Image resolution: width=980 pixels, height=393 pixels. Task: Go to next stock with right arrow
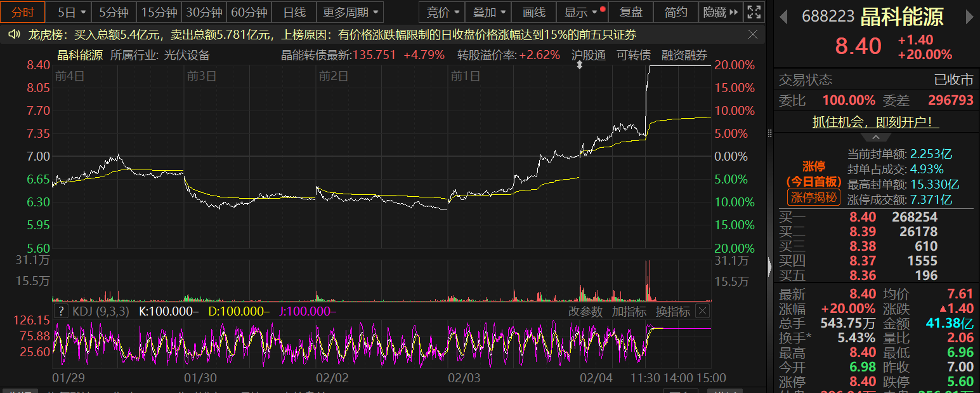[971, 17]
